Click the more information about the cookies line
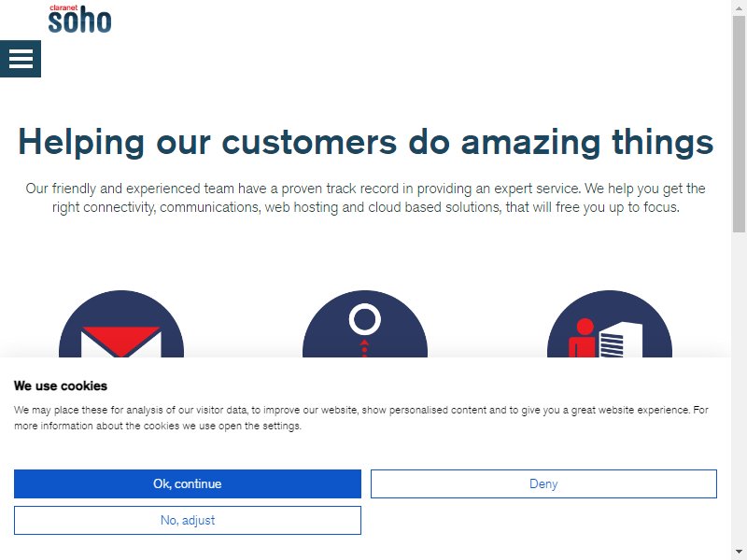The width and height of the screenshot is (747, 560). [x=158, y=426]
